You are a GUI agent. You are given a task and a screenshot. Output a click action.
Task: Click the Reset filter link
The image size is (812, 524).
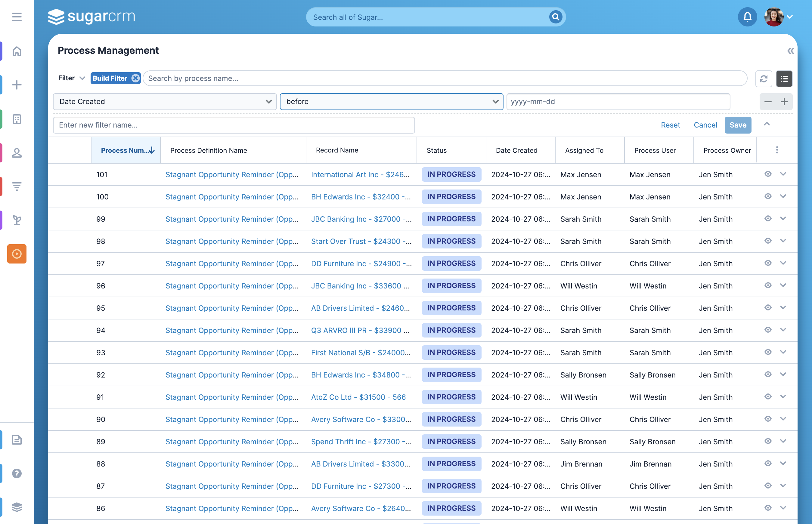[670, 125]
